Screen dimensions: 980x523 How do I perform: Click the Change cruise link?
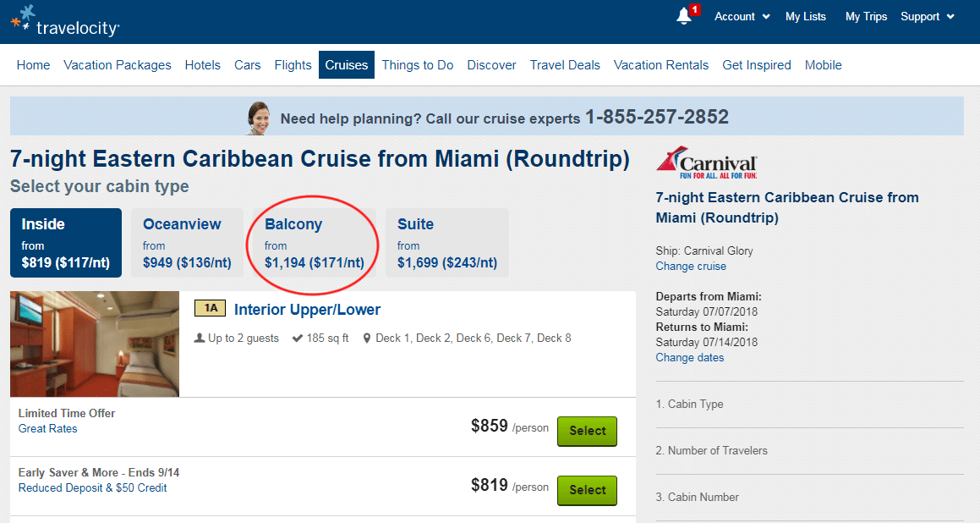691,266
